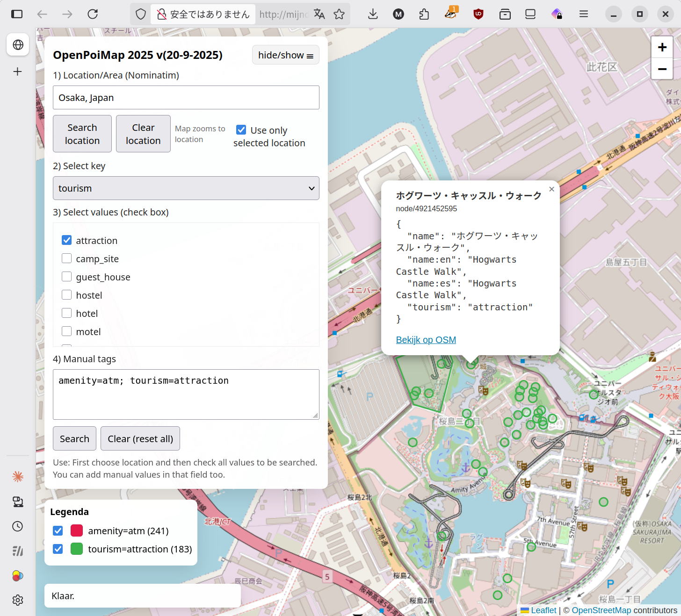Enable the hotel checkbox
This screenshot has height=616, width=681.
pos(67,313)
